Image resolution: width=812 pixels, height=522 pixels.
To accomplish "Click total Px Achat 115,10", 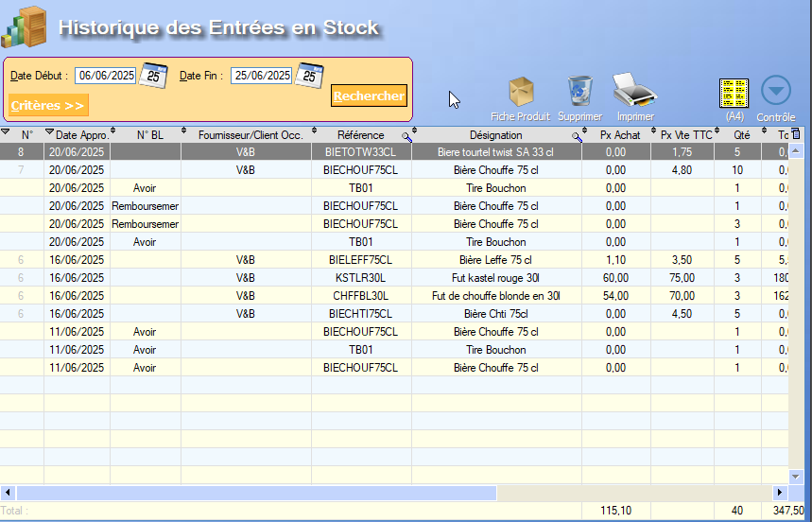I will pos(615,511).
